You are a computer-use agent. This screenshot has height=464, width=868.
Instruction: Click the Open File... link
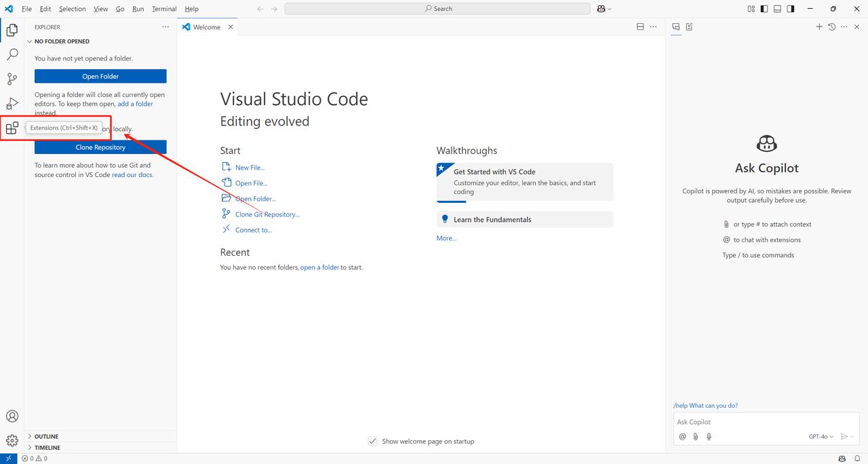coord(252,183)
